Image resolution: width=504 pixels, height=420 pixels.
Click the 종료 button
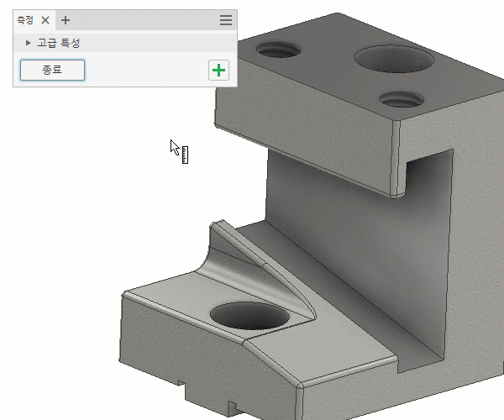point(52,70)
